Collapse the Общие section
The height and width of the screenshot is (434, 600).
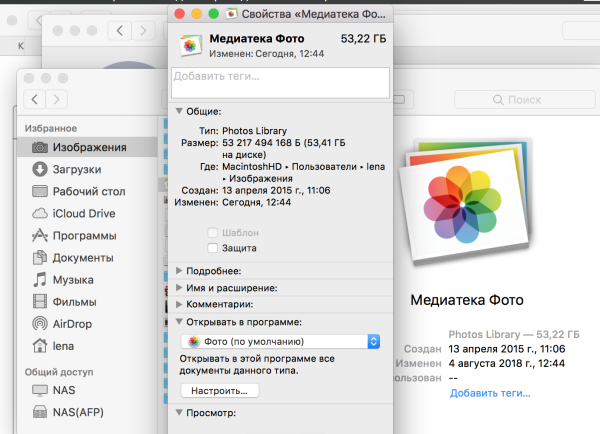[180, 112]
